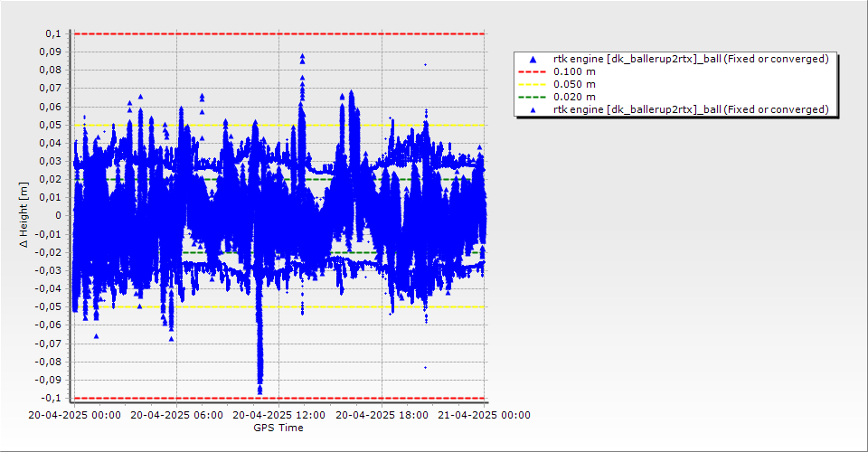Viewport: 868px width, 452px height.
Task: Click the "21-04-2025 00:00" time tick label
Action: (x=485, y=415)
